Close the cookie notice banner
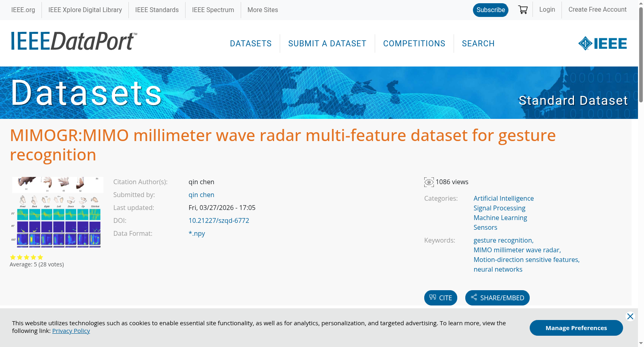Image resolution: width=644 pixels, height=347 pixels. (x=630, y=316)
